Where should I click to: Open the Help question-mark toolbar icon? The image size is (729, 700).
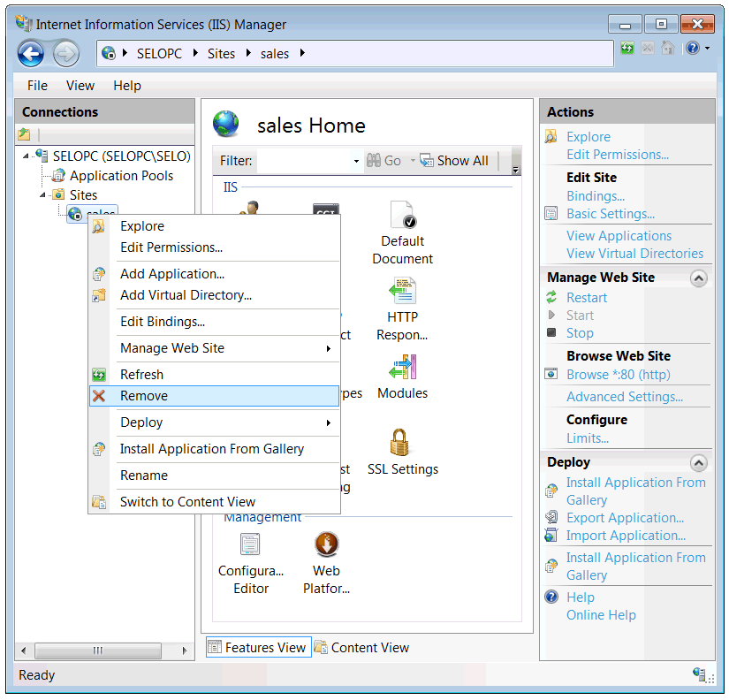693,48
